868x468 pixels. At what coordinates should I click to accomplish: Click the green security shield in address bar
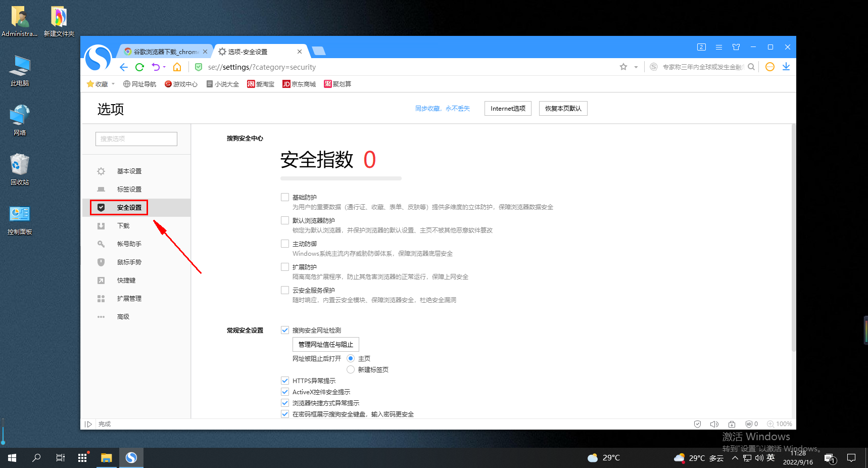pyautogui.click(x=199, y=67)
